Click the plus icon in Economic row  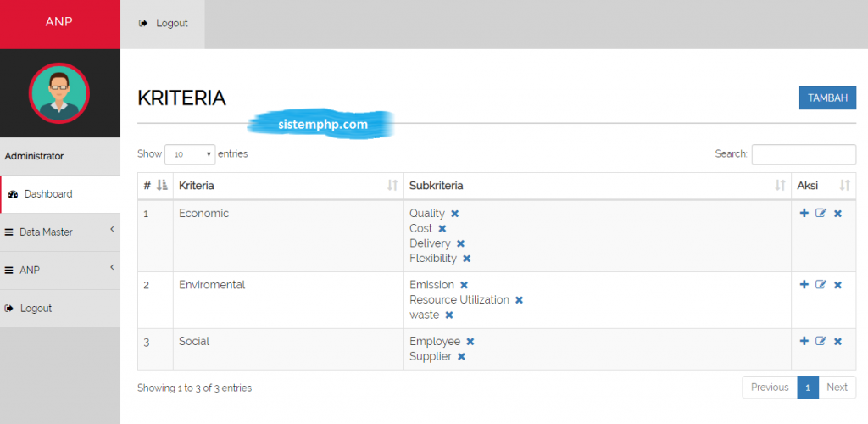coord(804,214)
